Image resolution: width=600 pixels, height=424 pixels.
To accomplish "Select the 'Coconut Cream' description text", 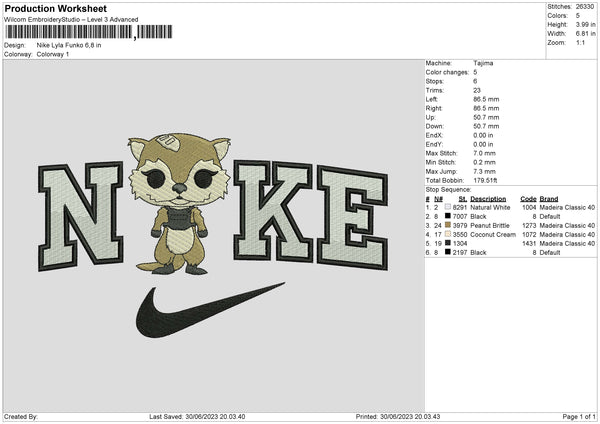I will click(493, 234).
